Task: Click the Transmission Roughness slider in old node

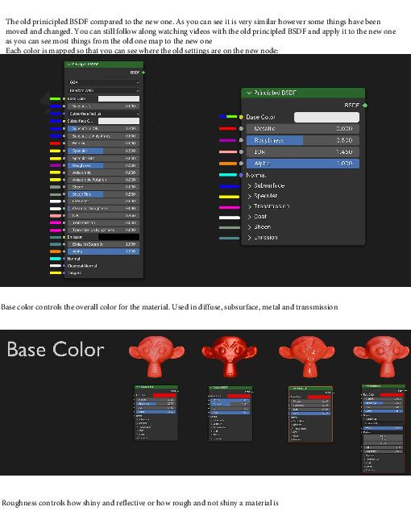Action: (103, 230)
